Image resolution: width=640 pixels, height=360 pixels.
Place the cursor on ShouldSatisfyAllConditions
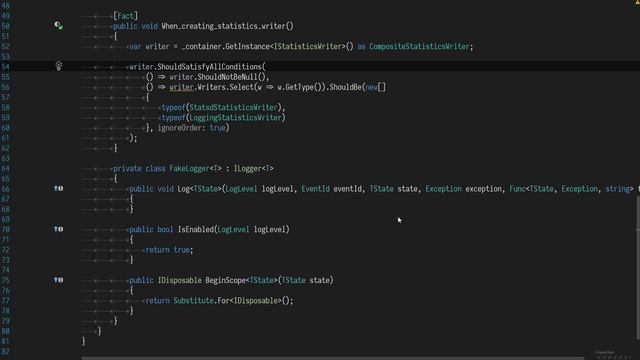(x=209, y=67)
